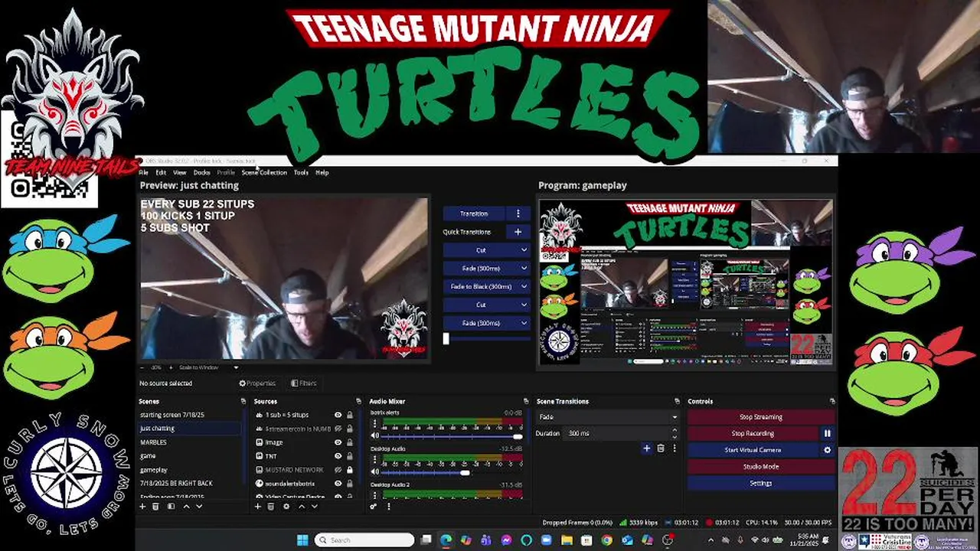This screenshot has width=980, height=551.
Task: Remove selected source using Sources trash icon
Action: pos(271,507)
